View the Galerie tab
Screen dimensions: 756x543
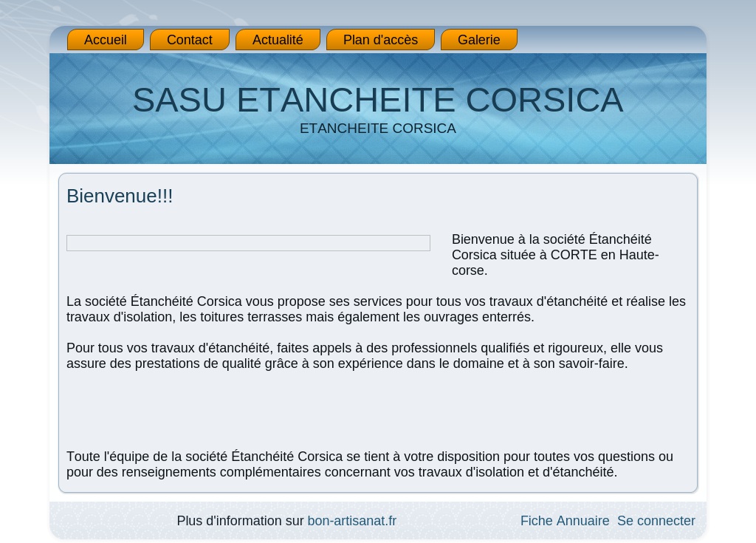tap(478, 40)
